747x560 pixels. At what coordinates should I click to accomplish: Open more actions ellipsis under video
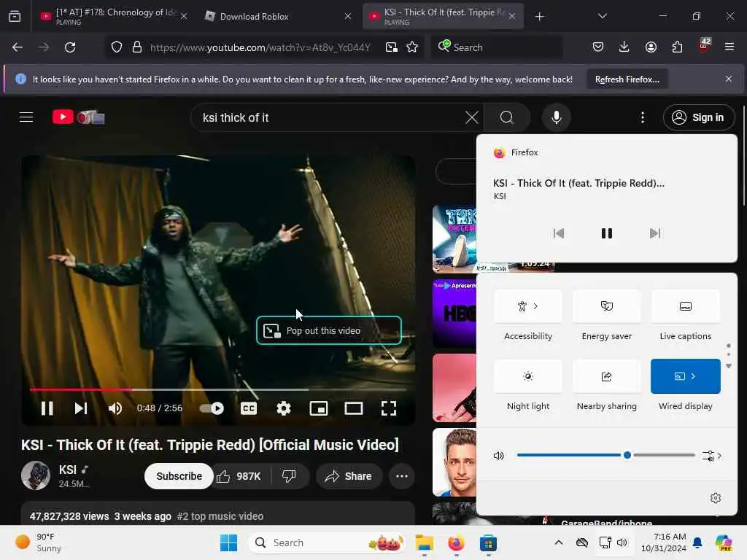(402, 476)
